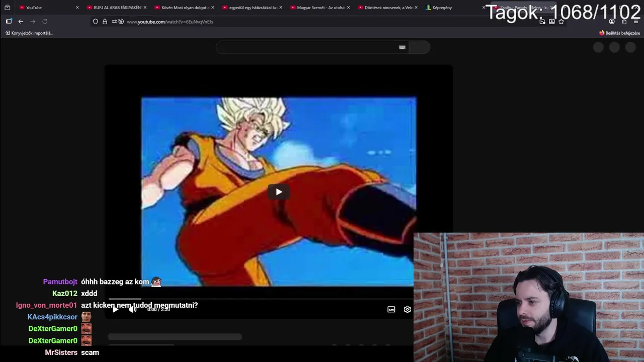
Task: Click chat username 'Pamutbojt'
Action: tap(60, 282)
